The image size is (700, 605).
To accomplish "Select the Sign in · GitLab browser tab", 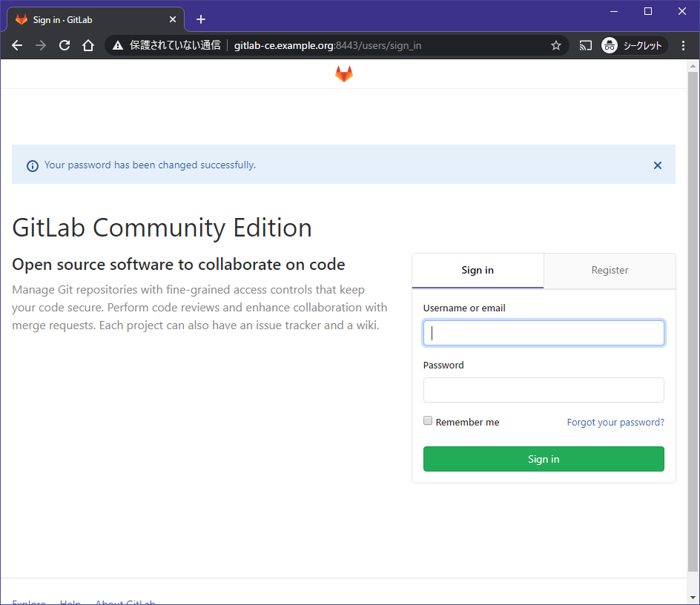I will pyautogui.click(x=95, y=19).
